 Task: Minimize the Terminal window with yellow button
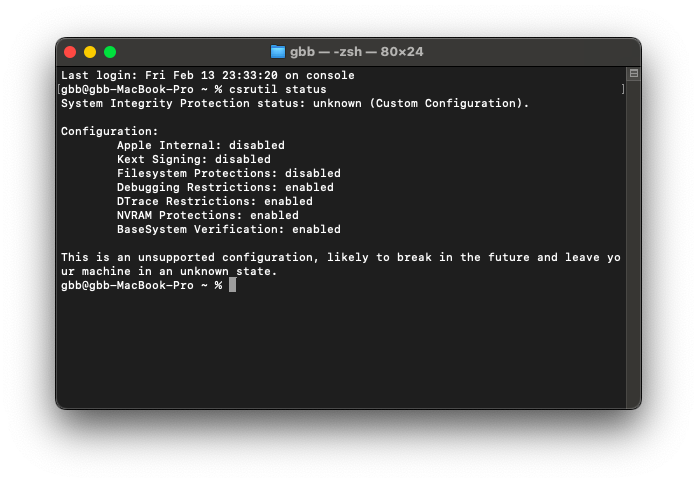[90, 52]
